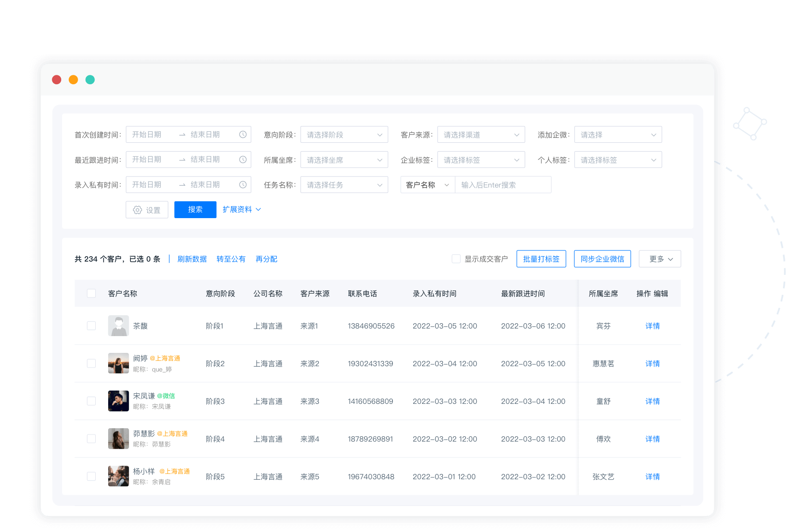807x532 pixels.
Task: Open the 更多 dropdown button
Action: pos(660,259)
